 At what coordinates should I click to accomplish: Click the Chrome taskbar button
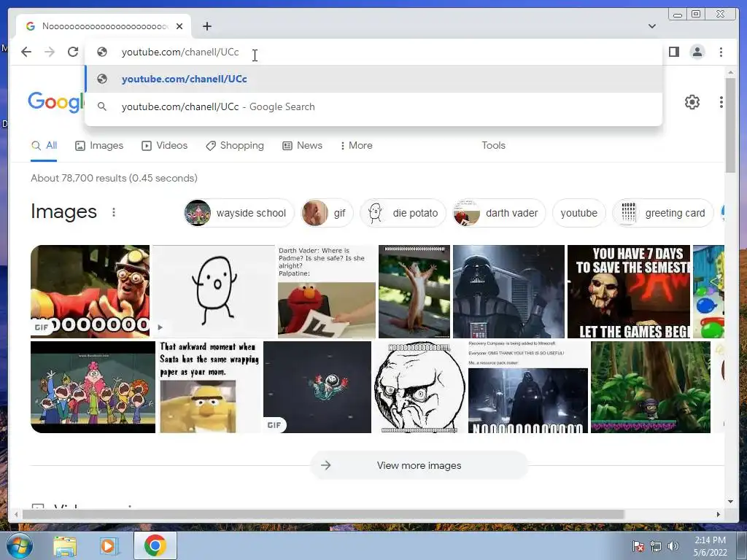click(x=155, y=545)
